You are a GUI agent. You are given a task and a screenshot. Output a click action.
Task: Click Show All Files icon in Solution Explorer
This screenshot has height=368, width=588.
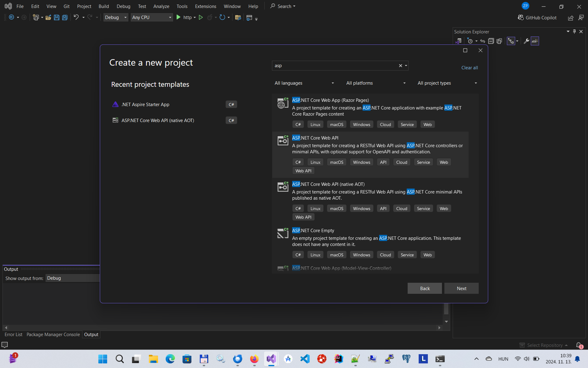coord(499,41)
